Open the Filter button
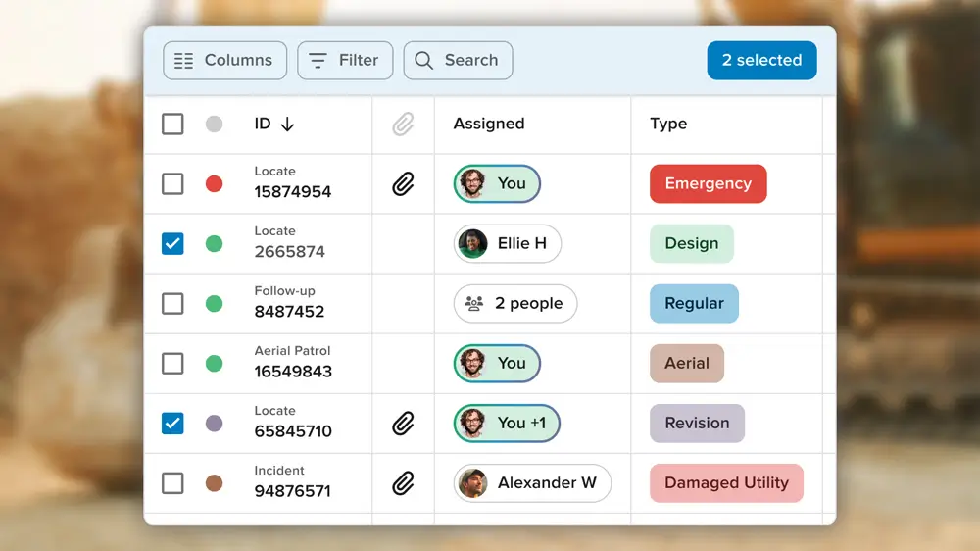Viewport: 980px width, 551px height. point(345,60)
